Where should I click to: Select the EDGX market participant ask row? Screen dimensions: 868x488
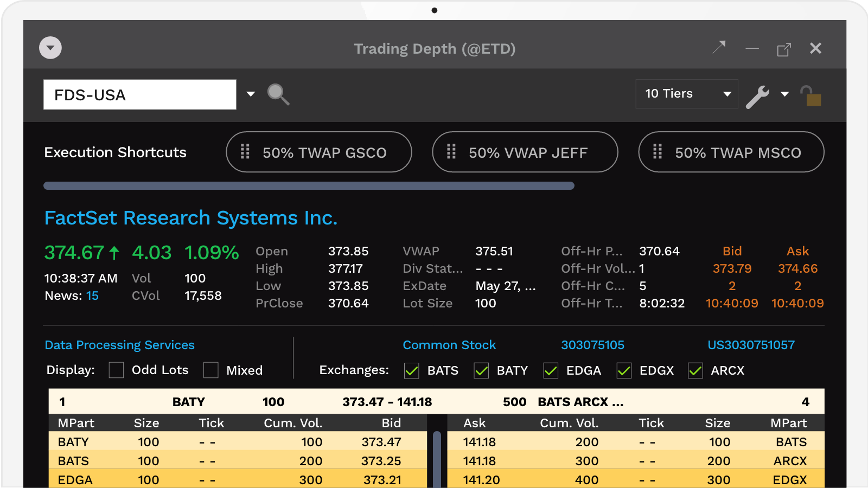pos(636,479)
